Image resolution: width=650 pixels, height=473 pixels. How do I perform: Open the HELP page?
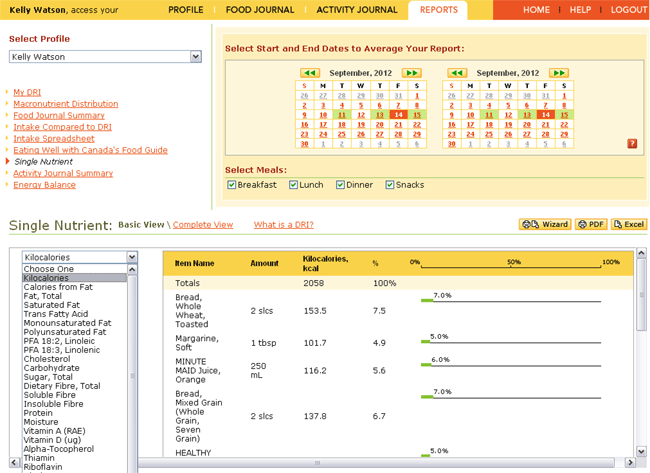[580, 10]
